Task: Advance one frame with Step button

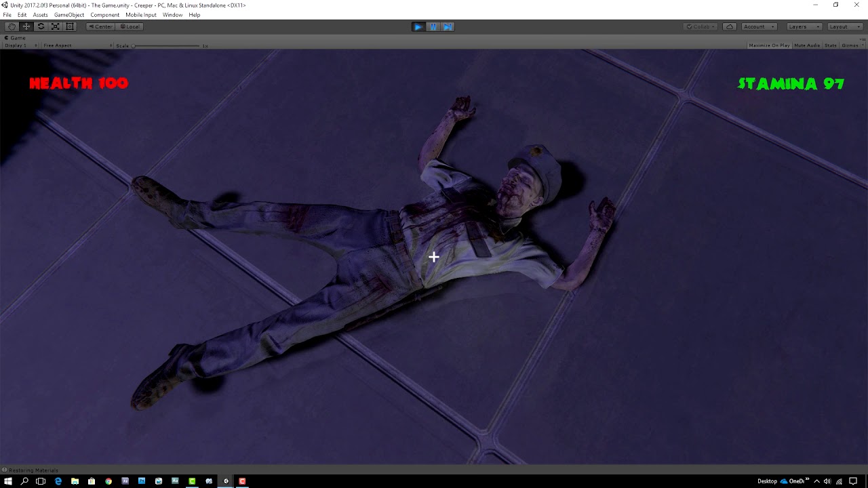Action: tap(447, 26)
